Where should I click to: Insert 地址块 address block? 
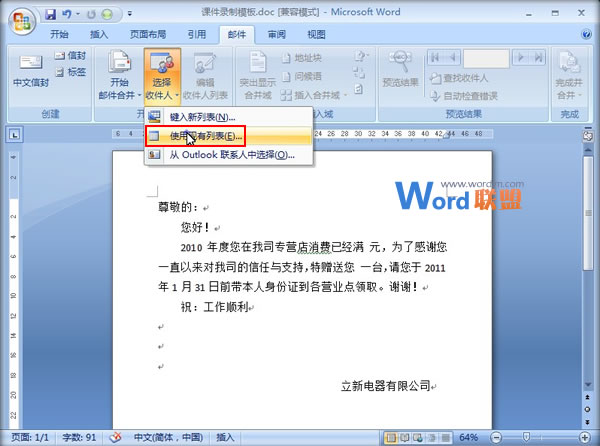pos(302,58)
